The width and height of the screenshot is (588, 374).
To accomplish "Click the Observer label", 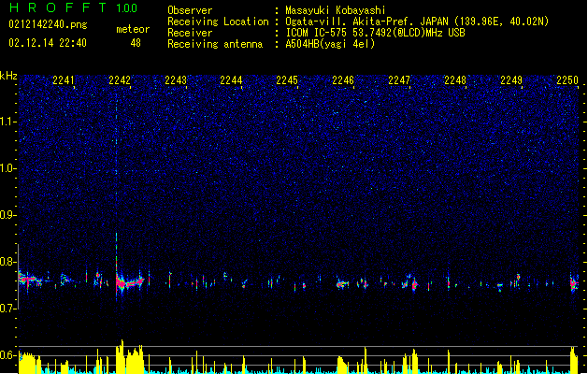I will click(x=190, y=10).
